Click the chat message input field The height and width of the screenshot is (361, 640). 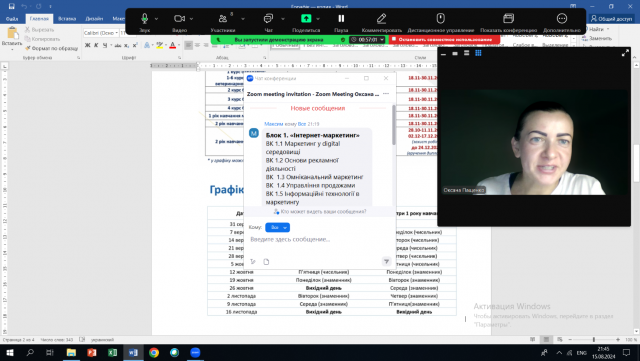coord(320,240)
